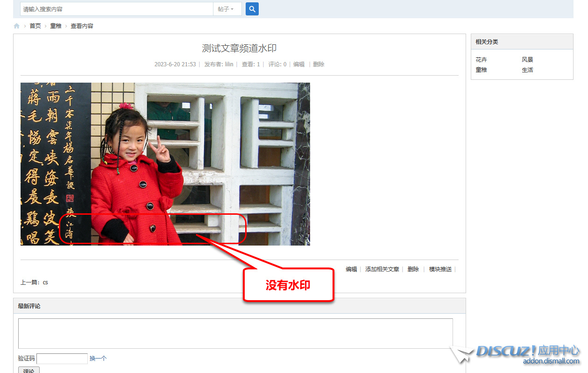588x373 pixels.
Task: Open author lilin's profile link
Action: [x=229, y=64]
